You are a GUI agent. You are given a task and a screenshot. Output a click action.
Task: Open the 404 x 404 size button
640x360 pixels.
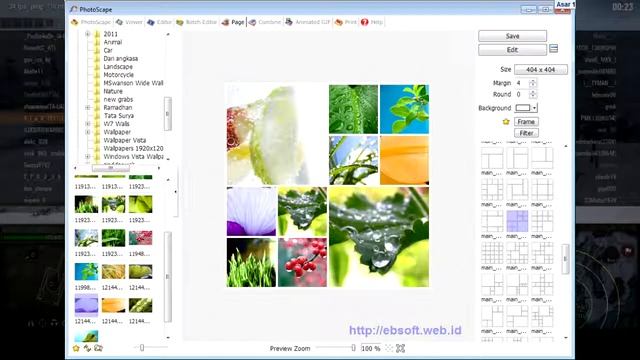click(x=540, y=70)
